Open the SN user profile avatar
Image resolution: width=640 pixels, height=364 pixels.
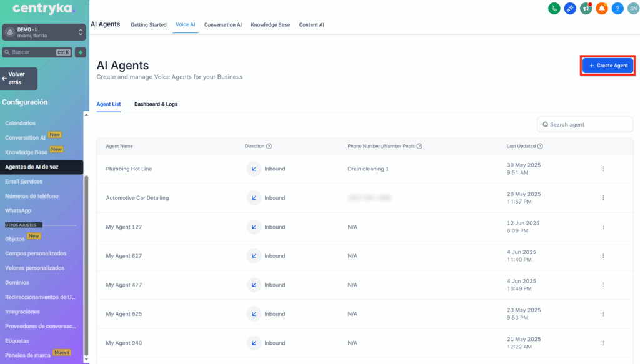[x=632, y=8]
